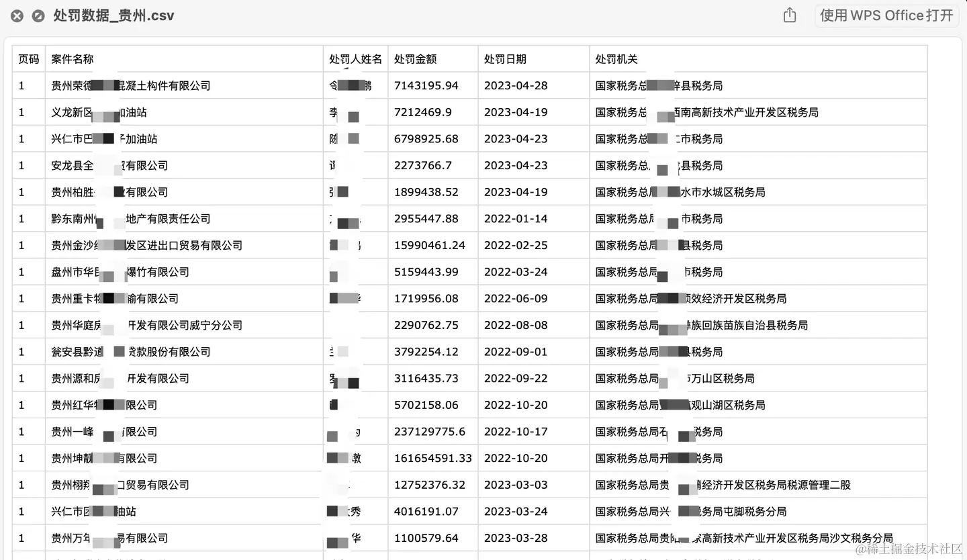Click amount cell 1899438.52
This screenshot has width=967, height=560.
433,192
